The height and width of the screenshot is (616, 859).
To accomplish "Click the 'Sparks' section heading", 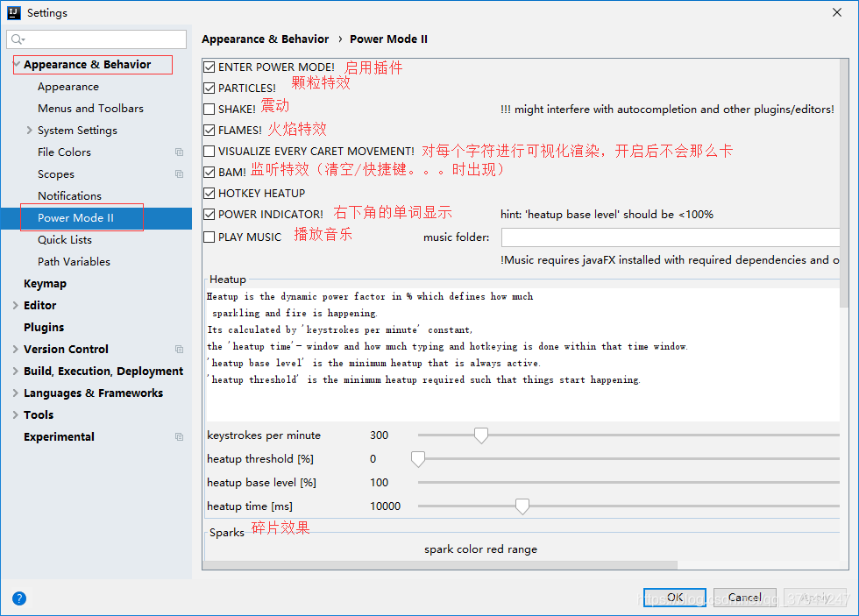I will (x=227, y=532).
